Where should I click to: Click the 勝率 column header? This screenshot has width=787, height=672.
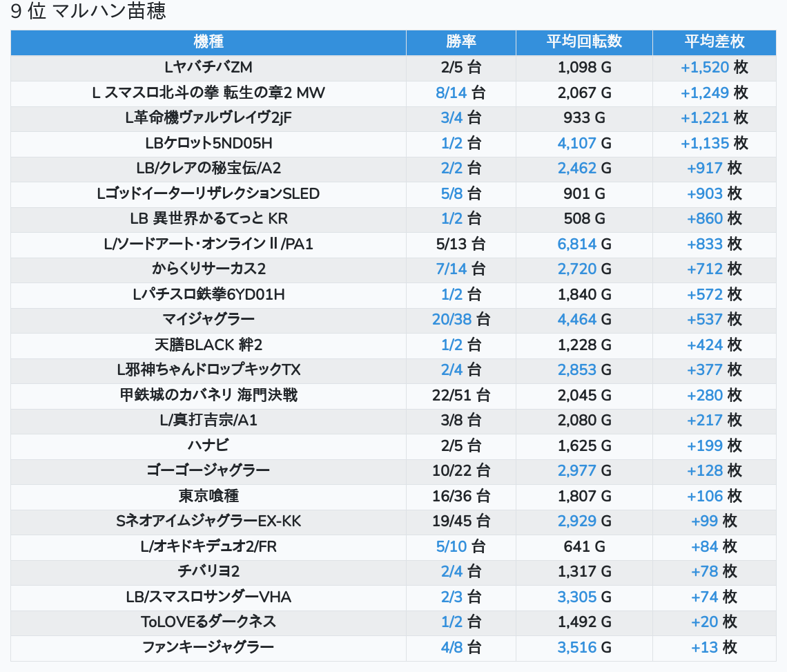tap(460, 41)
